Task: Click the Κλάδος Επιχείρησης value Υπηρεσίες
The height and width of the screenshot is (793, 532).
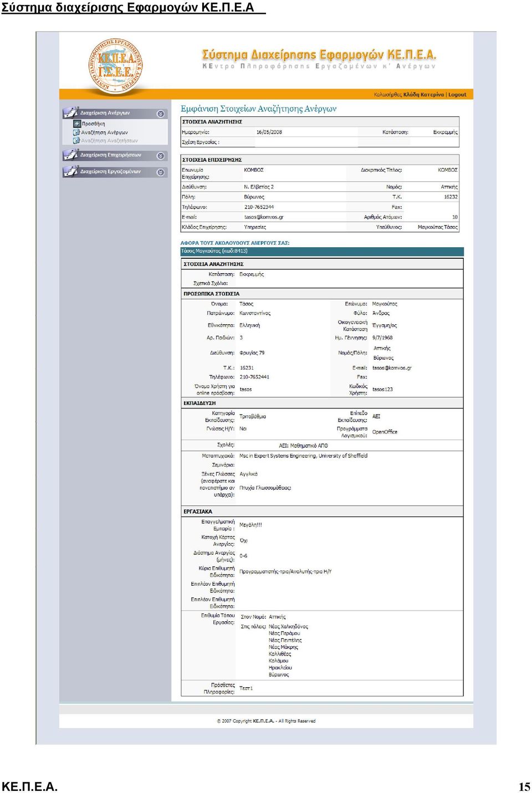Action: click(255, 227)
